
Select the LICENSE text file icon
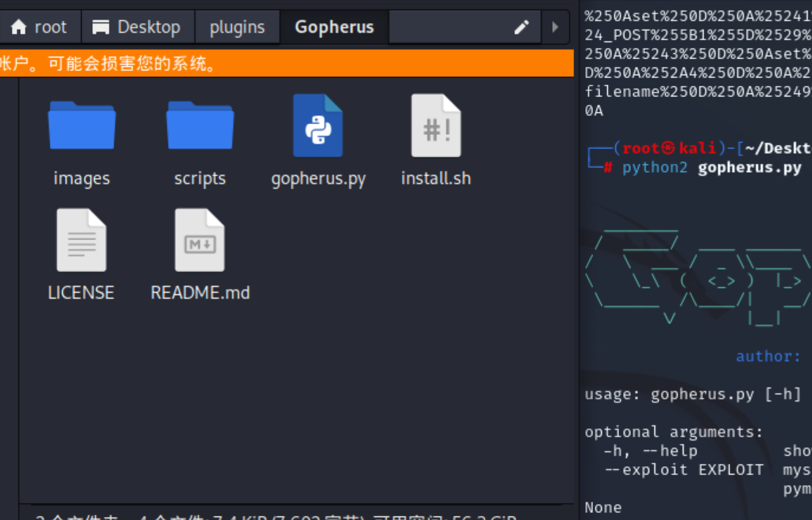[x=82, y=240]
